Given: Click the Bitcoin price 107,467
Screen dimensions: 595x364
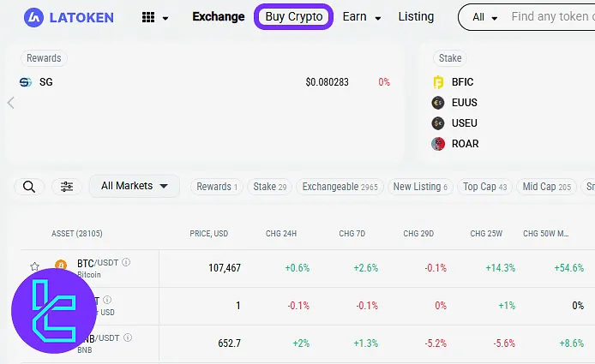Looking at the screenshot, I should [225, 268].
